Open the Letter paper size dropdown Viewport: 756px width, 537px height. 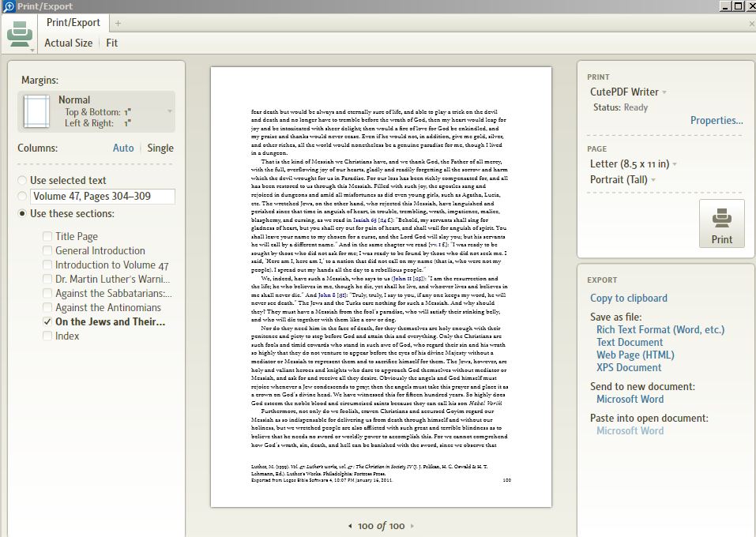tap(633, 164)
